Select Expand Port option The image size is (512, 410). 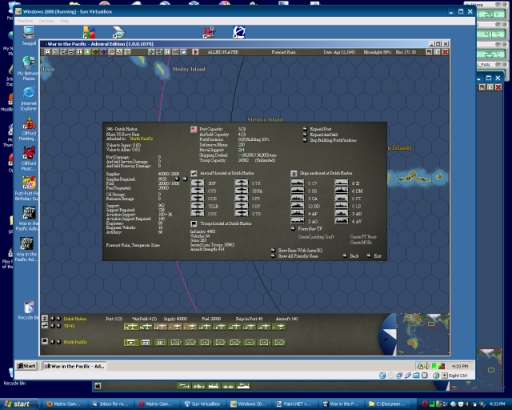(x=317, y=129)
